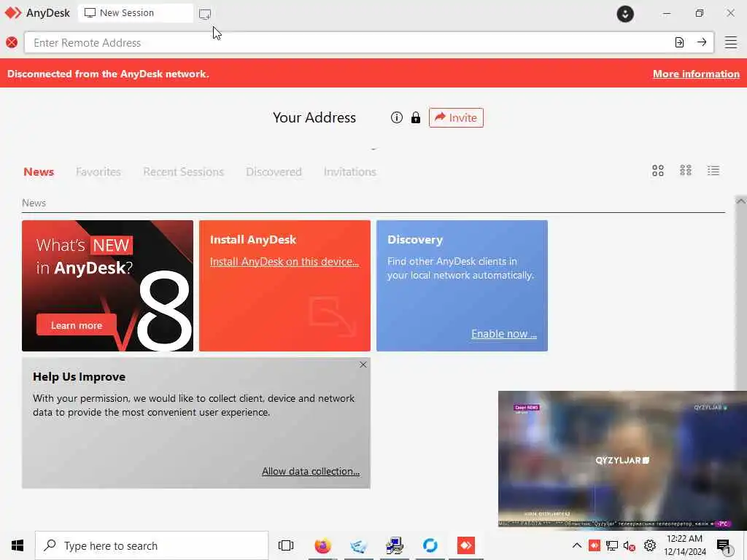Open Task View on taskbar
Viewport: 747px width, 560px height.
point(286,545)
